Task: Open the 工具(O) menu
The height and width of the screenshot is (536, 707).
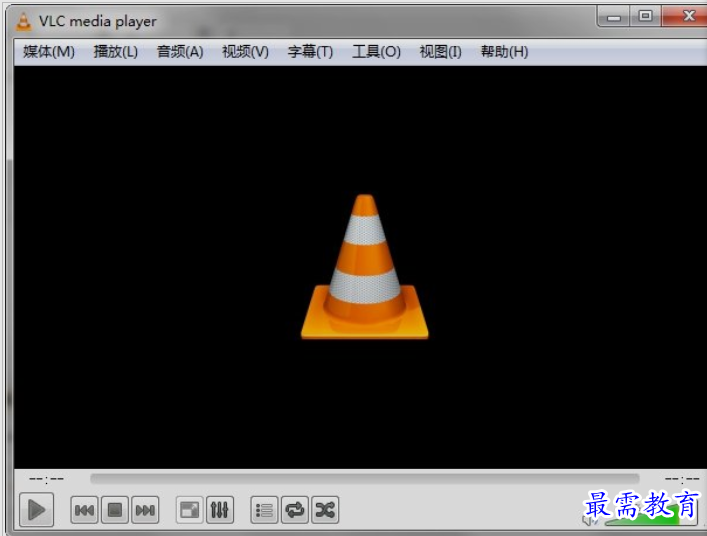Action: coord(376,51)
